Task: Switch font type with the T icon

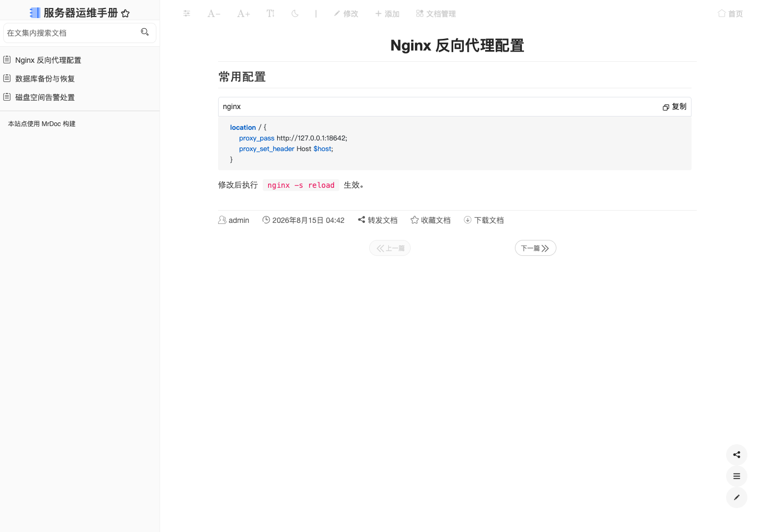Action: click(x=271, y=13)
